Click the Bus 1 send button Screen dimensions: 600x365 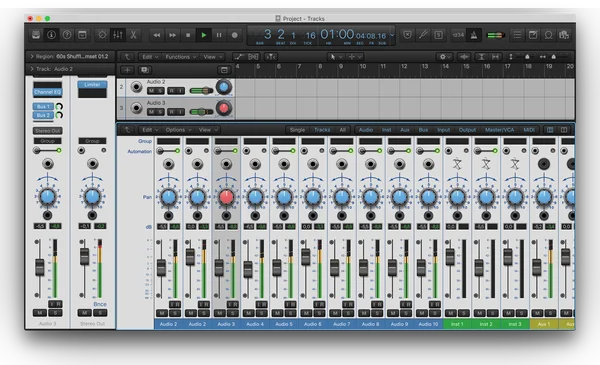(x=43, y=106)
